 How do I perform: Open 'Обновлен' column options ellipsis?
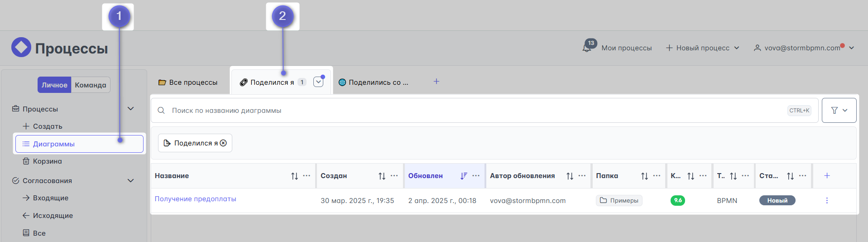(476, 176)
